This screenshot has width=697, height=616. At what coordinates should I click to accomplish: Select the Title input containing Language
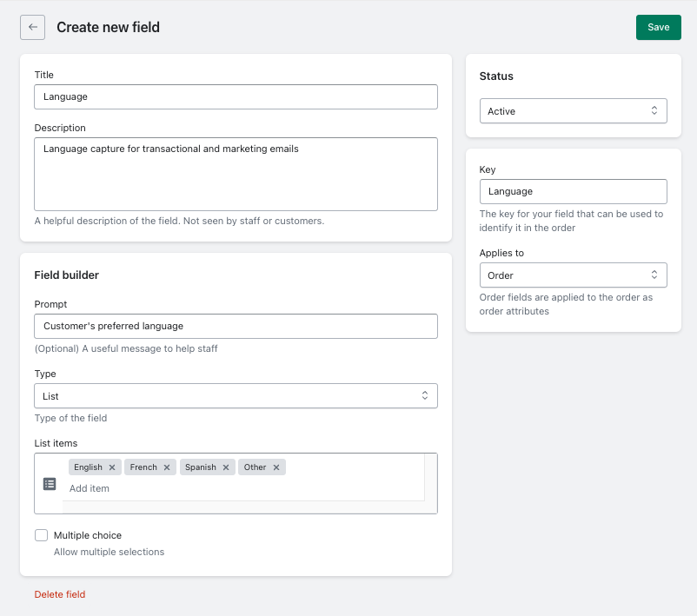(236, 96)
